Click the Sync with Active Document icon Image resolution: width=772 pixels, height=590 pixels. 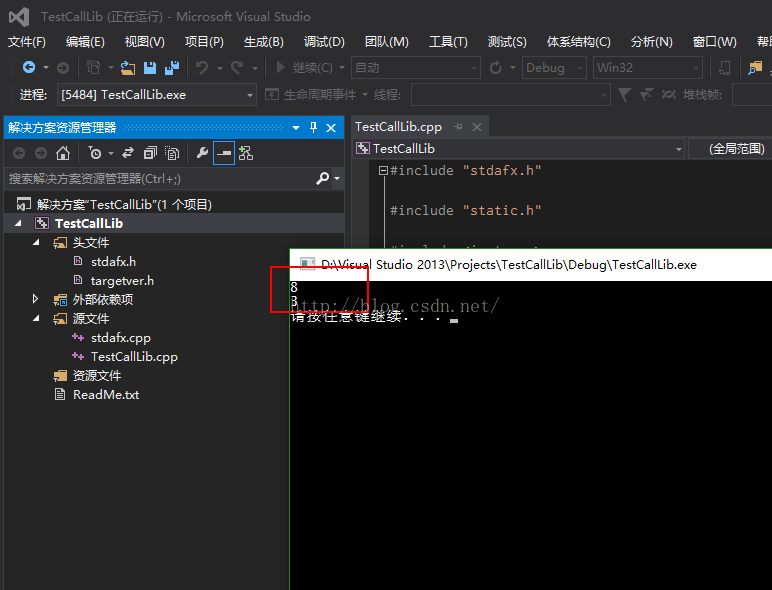[x=128, y=153]
